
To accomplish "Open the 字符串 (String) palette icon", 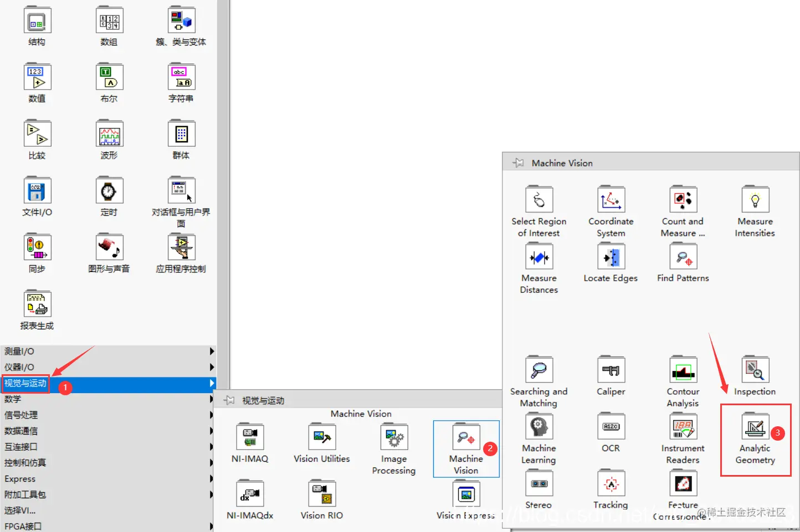I will pos(181,77).
